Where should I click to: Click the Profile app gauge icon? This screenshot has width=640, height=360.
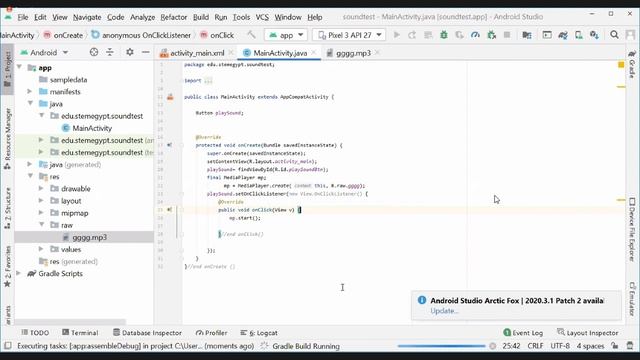pos(475,35)
